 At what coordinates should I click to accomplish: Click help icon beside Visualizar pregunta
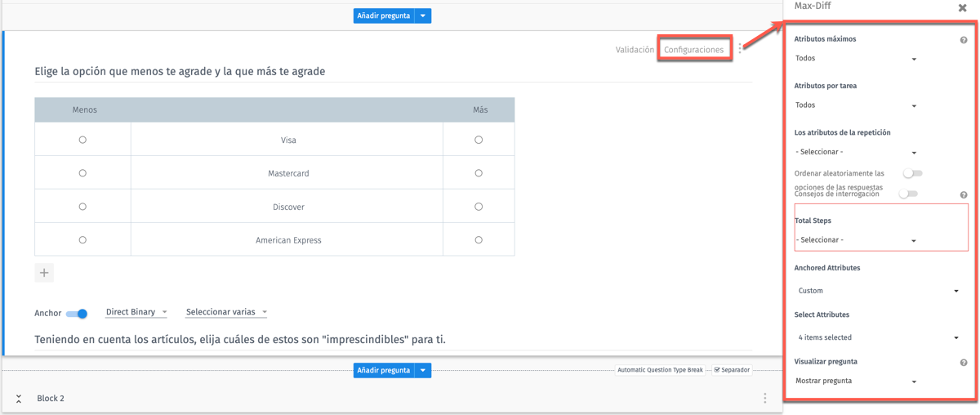[x=964, y=363]
